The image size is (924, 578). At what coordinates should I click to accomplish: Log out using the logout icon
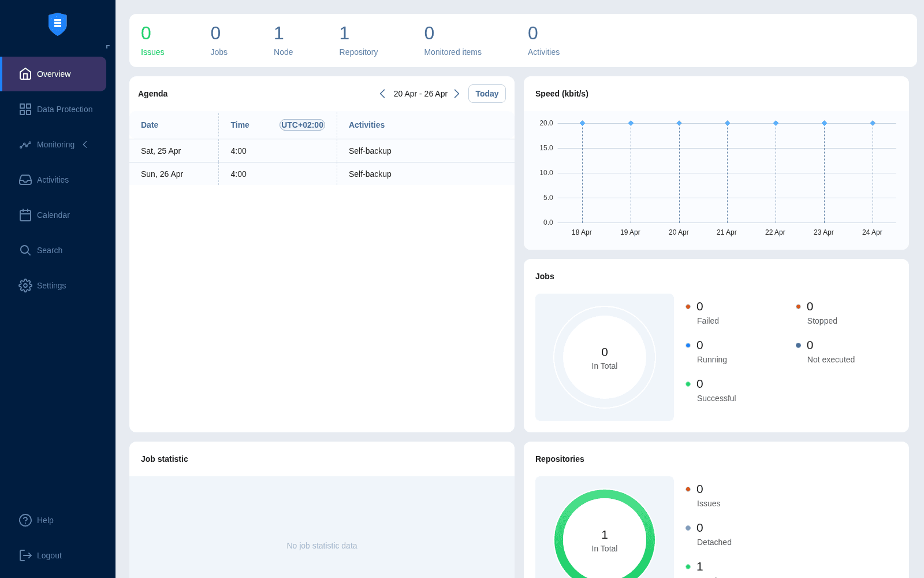tap(25, 555)
